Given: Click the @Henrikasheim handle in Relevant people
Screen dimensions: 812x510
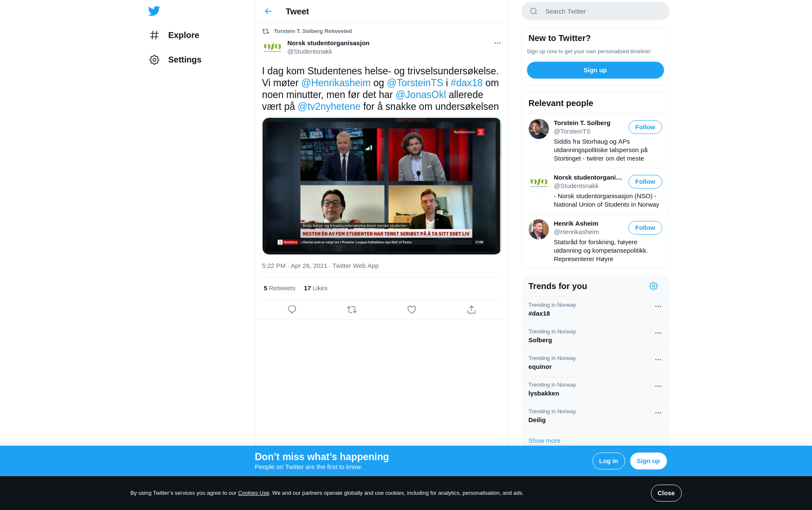Looking at the screenshot, I should [576, 232].
